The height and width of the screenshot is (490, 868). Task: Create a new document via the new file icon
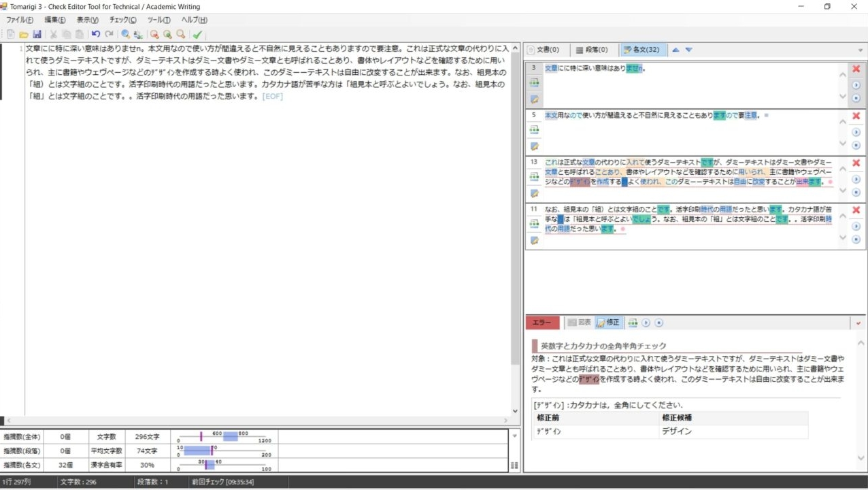click(x=11, y=34)
